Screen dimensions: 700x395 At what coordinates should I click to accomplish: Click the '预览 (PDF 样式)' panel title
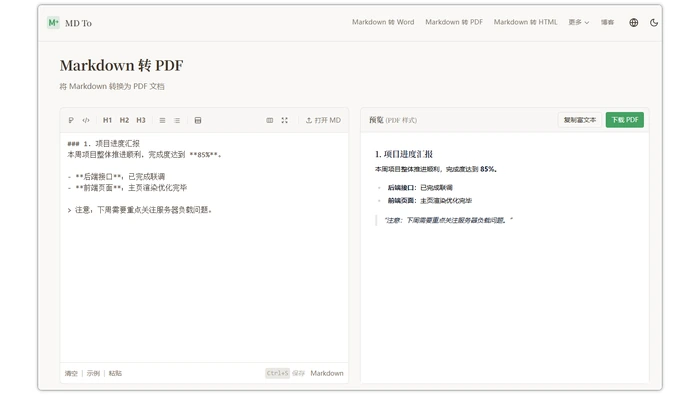[393, 120]
